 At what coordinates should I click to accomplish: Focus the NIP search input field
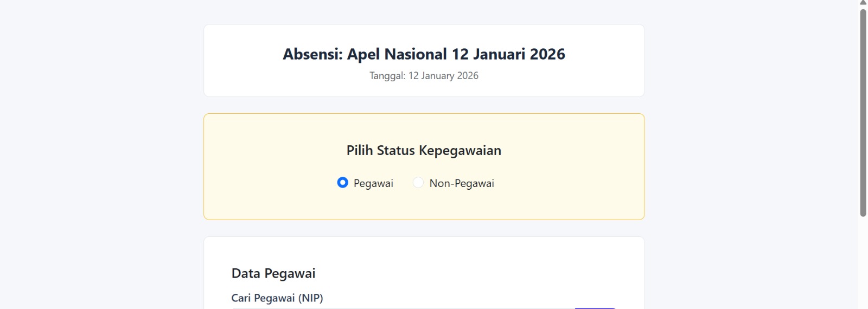403,307
